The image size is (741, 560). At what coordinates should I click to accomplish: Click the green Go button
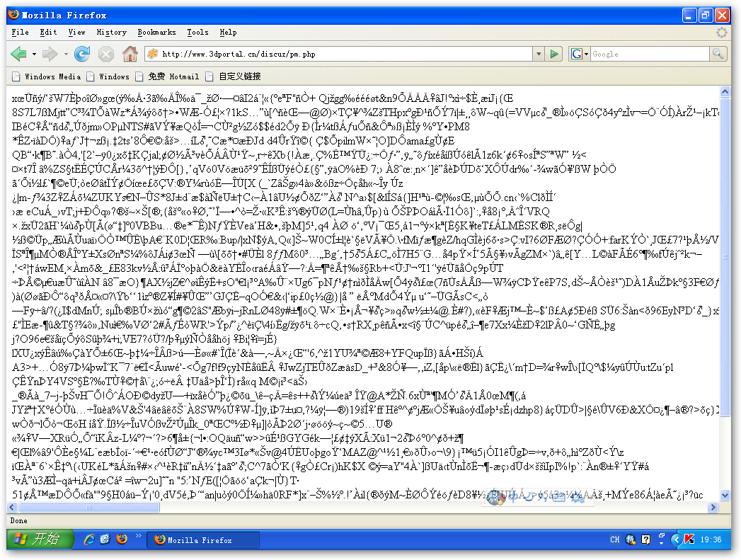pos(554,54)
